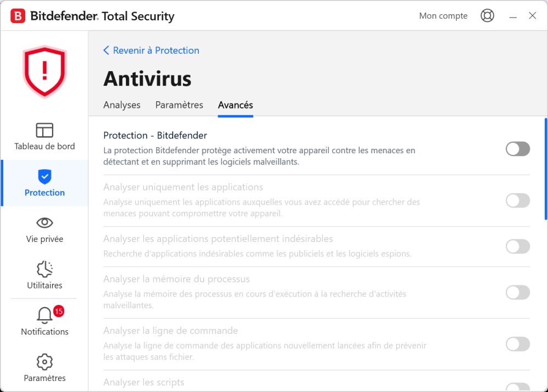This screenshot has height=392, width=548.
Task: Click Revenir à Protection back link
Action: 151,50
